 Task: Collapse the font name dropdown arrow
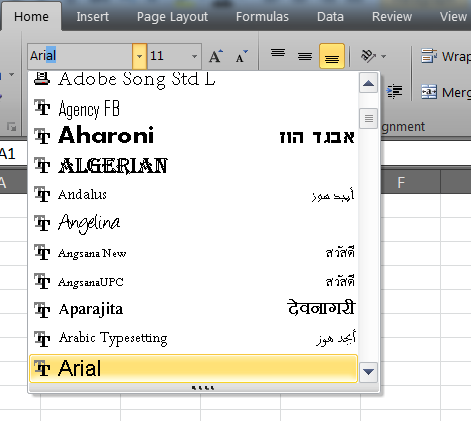tap(139, 56)
